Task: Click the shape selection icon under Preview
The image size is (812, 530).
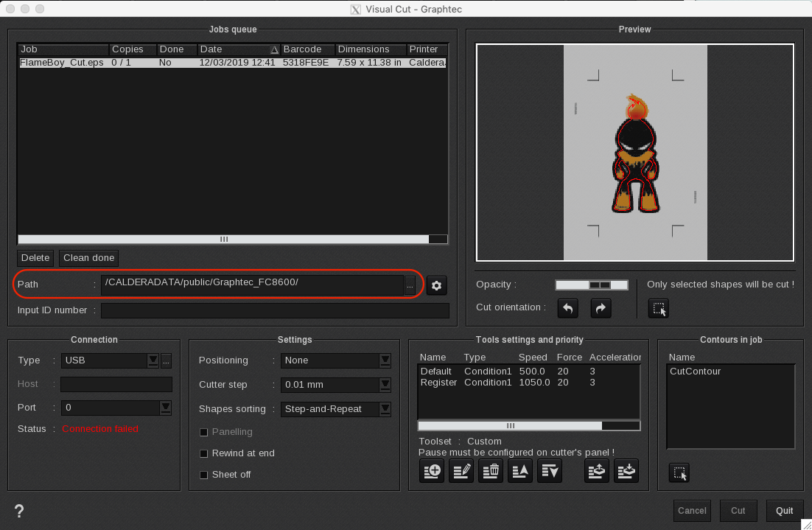Action: 659,309
